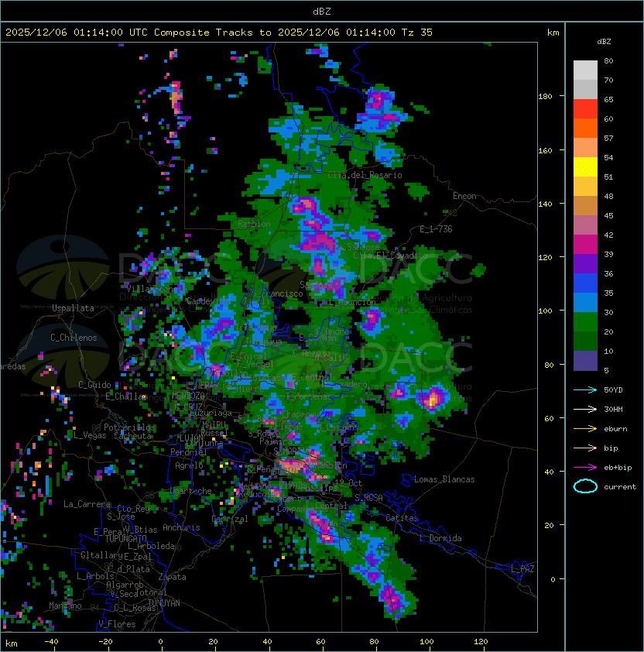This screenshot has width=644, height=652.
Task: Click the pale pink bip arrow in legend
Action: coord(585,448)
